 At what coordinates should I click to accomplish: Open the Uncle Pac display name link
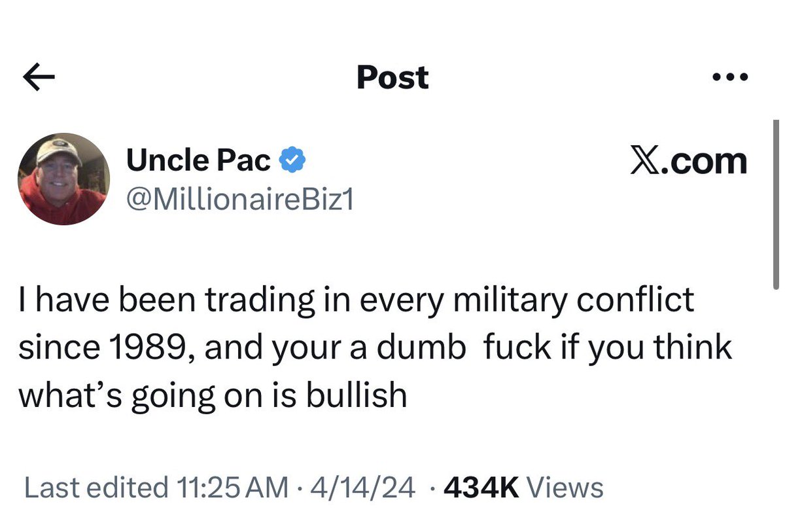(x=198, y=160)
